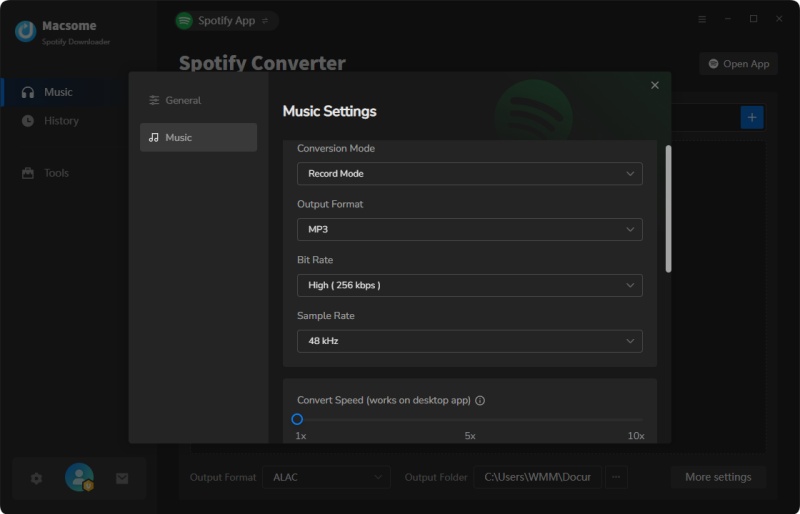Maximize the Macsome window
The height and width of the screenshot is (514, 800).
coord(754,19)
